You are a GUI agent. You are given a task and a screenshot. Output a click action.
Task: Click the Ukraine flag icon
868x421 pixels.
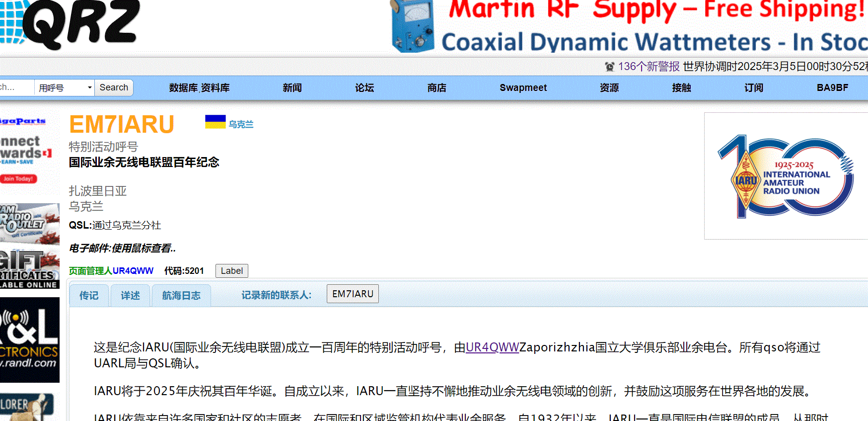point(216,122)
